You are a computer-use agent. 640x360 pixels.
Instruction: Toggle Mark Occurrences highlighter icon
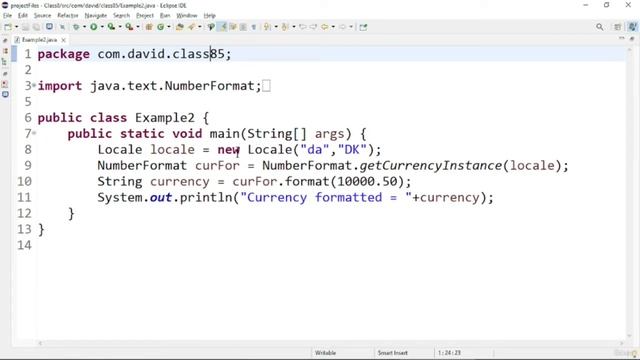point(222,27)
